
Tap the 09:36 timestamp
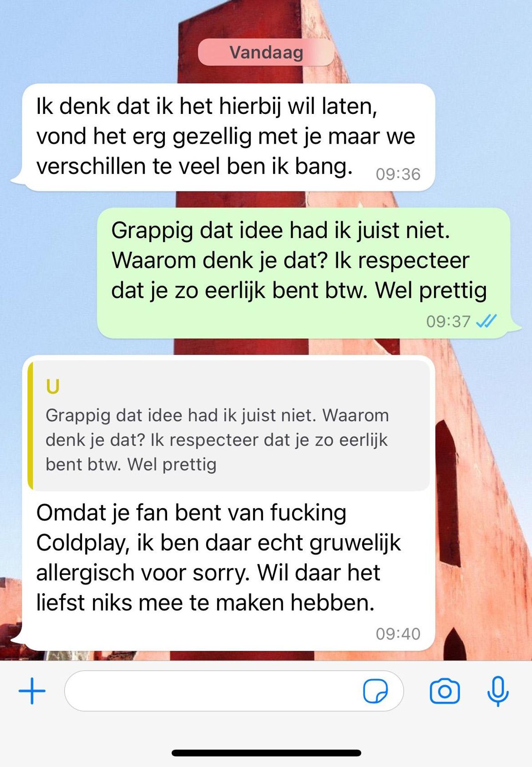(398, 174)
